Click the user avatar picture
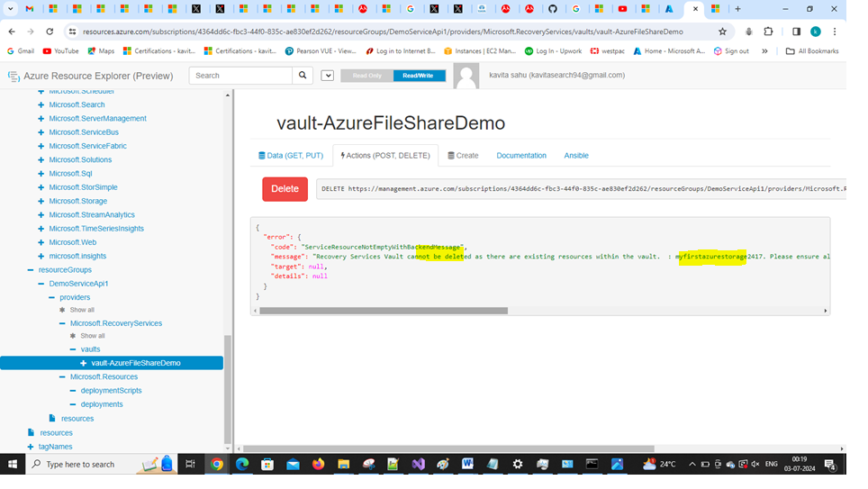This screenshot has width=868, height=489. [466, 76]
